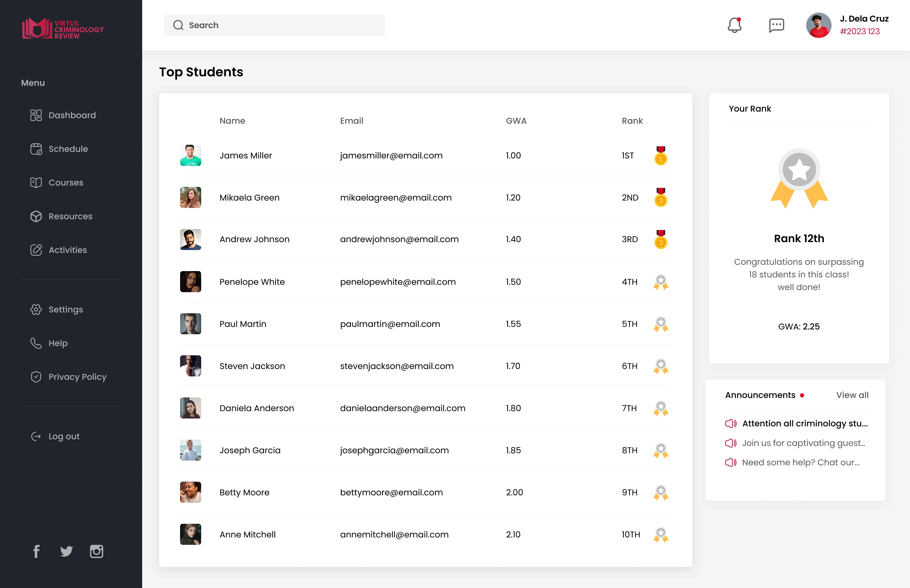Click J. Dela Cruz profile picture

click(x=818, y=26)
